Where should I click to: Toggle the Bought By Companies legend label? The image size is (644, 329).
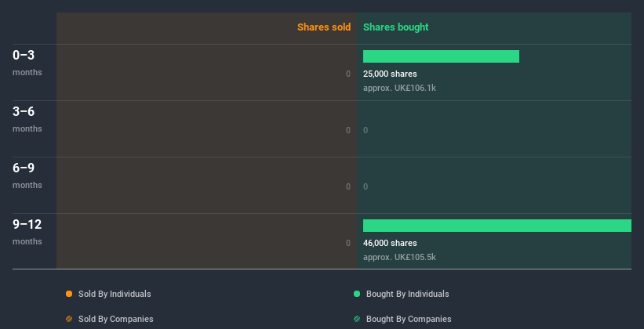409,319
